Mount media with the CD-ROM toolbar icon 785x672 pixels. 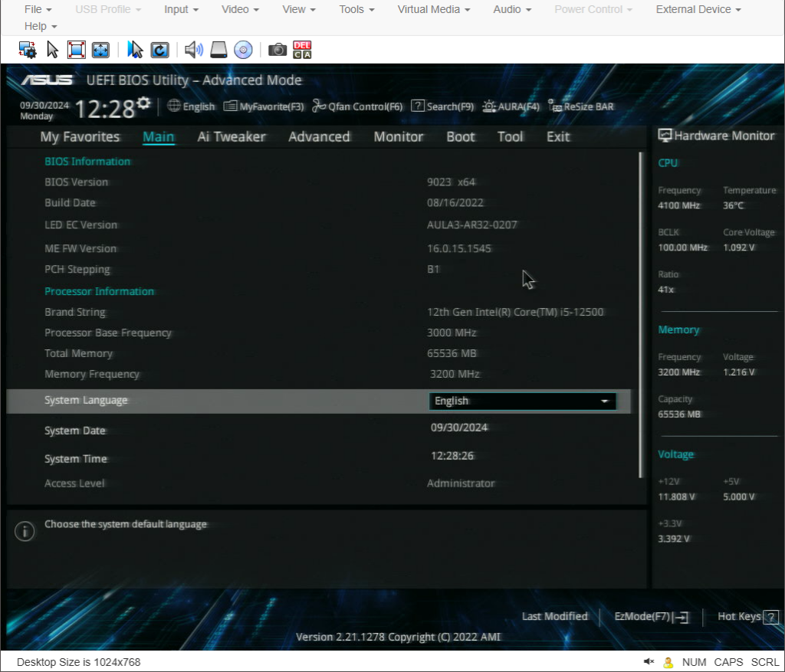pos(243,49)
